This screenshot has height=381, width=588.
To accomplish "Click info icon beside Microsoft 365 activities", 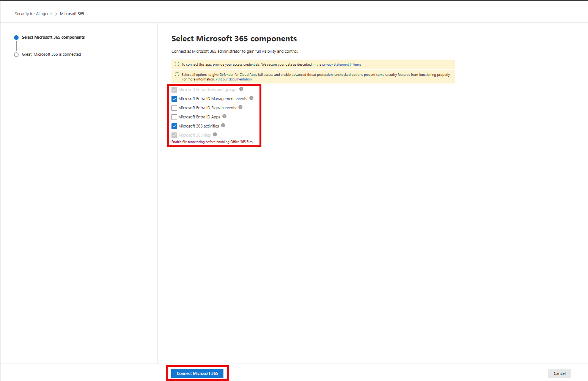I will 223,126.
